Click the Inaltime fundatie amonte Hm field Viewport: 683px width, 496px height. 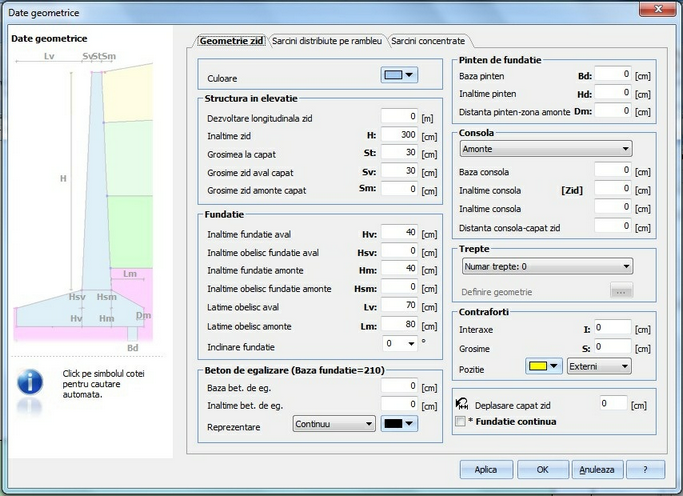click(x=399, y=269)
